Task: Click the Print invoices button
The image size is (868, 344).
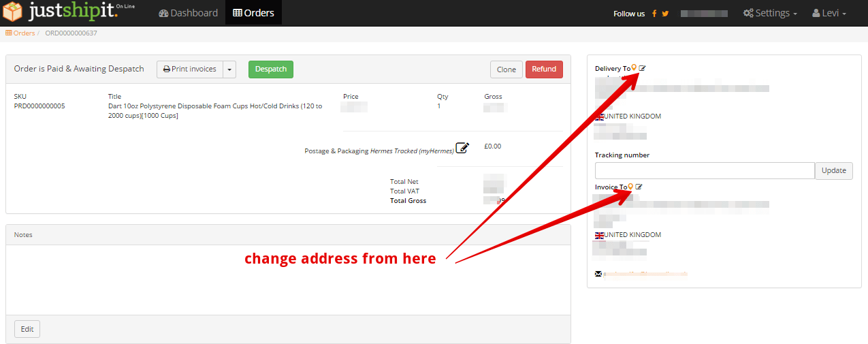Action: [x=190, y=69]
